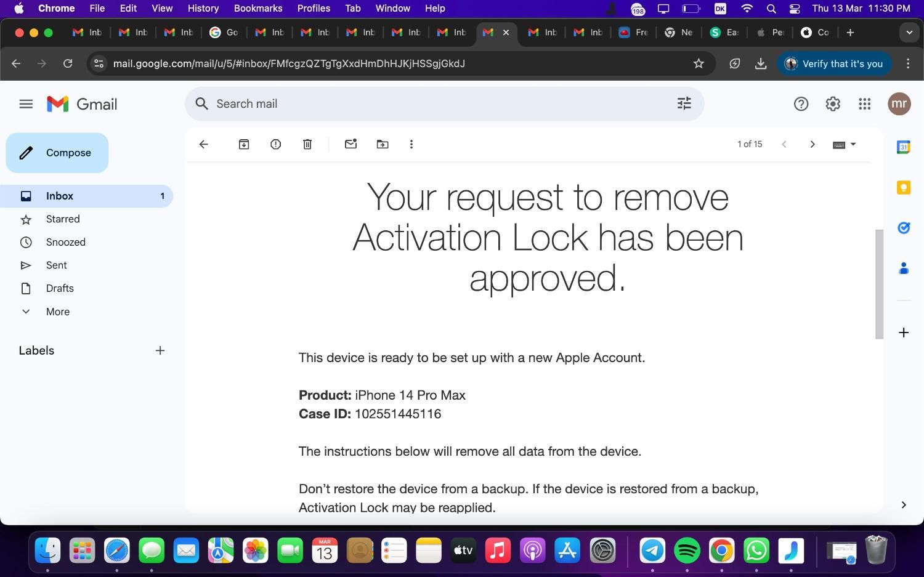Viewport: 924px width, 577px height.
Task: Delete this email with trash icon
Action: point(307,144)
